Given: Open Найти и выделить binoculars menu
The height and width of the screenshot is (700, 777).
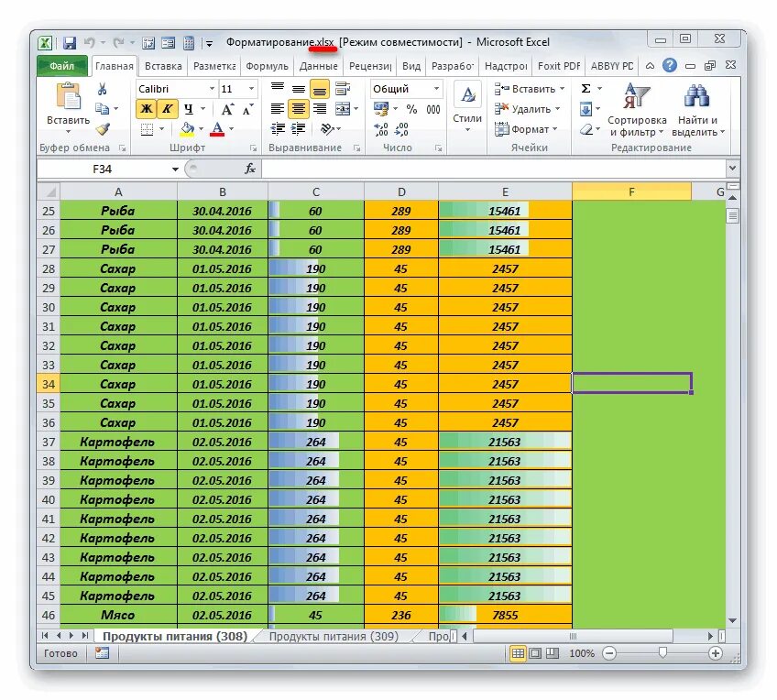Looking at the screenshot, I should pos(697,110).
